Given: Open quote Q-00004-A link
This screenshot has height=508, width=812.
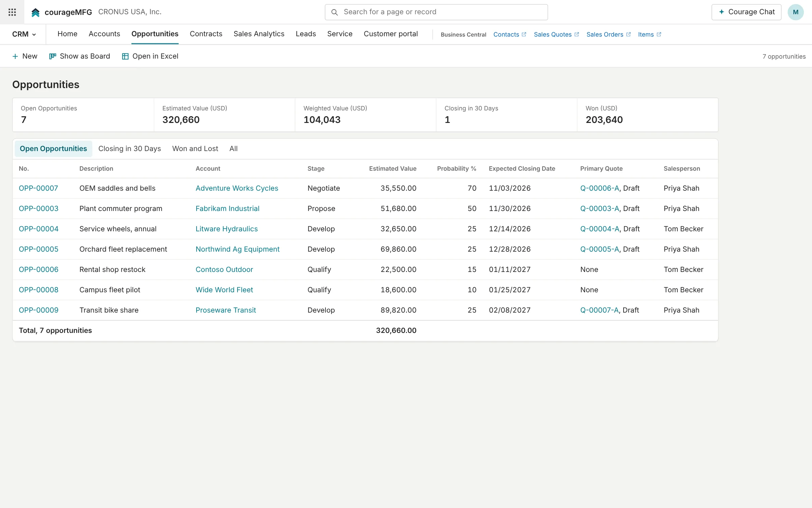Looking at the screenshot, I should point(600,229).
